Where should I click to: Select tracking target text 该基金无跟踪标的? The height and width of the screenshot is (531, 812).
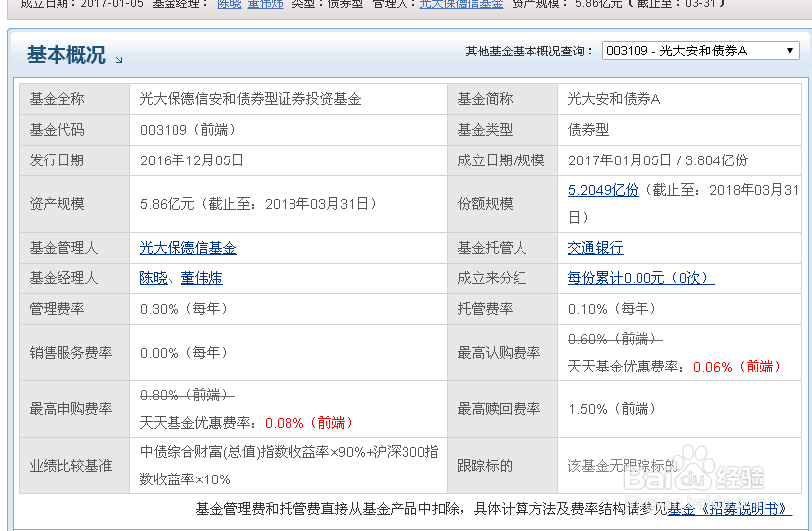click(x=623, y=466)
